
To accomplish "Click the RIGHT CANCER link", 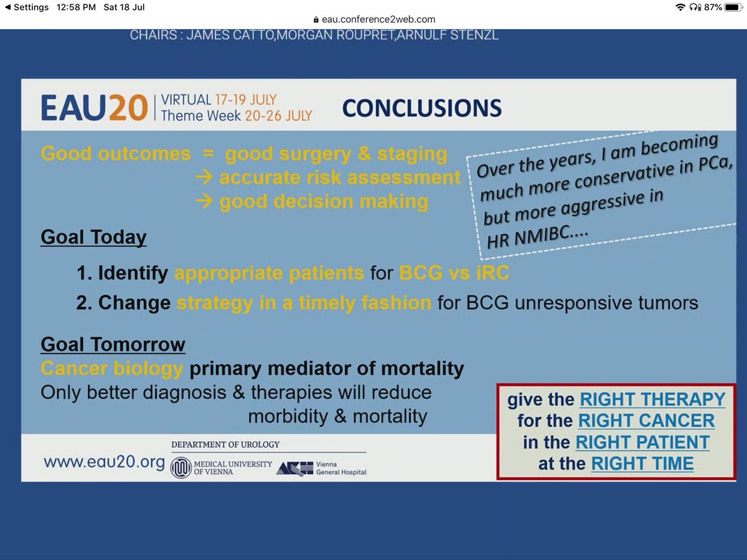I will tap(646, 421).
